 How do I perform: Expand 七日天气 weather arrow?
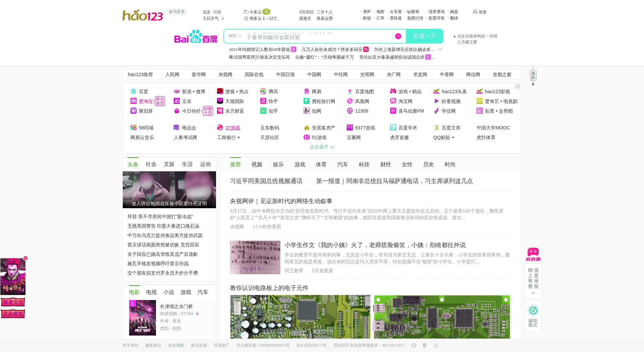[x=223, y=18]
